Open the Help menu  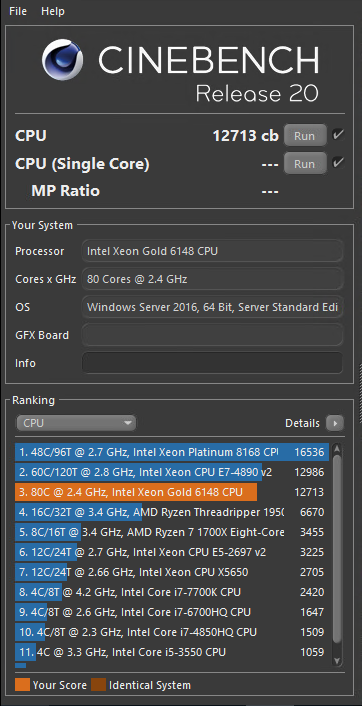pyautogui.click(x=53, y=11)
